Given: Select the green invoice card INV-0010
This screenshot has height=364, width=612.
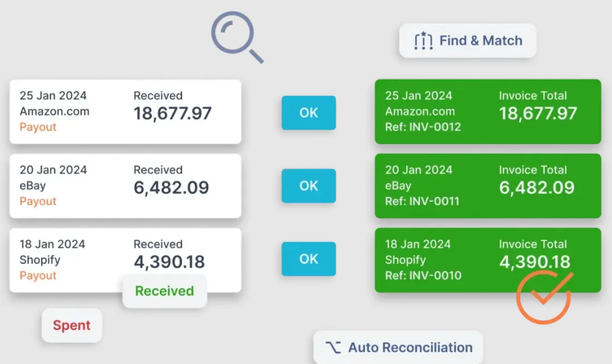Looking at the screenshot, I should coord(488,260).
